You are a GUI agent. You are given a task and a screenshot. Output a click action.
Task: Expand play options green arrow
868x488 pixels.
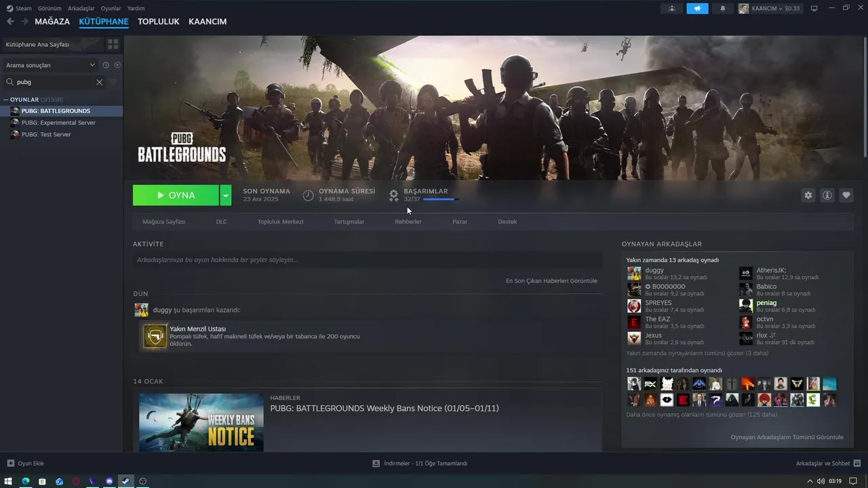[x=226, y=195]
